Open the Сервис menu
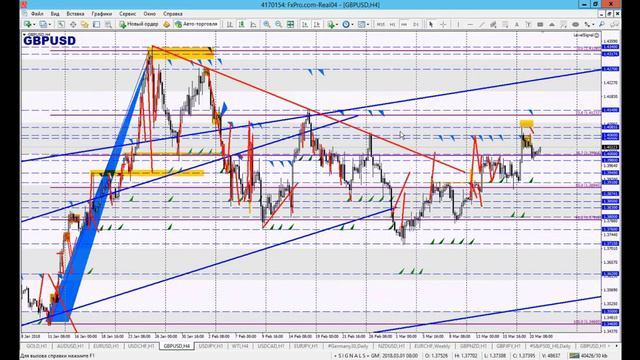 click(x=127, y=13)
